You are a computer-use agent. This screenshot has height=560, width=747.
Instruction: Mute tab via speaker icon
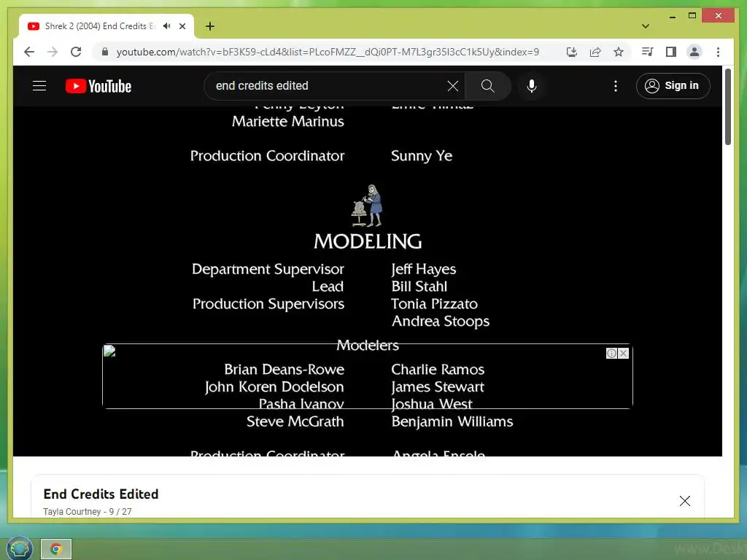[x=167, y=26]
